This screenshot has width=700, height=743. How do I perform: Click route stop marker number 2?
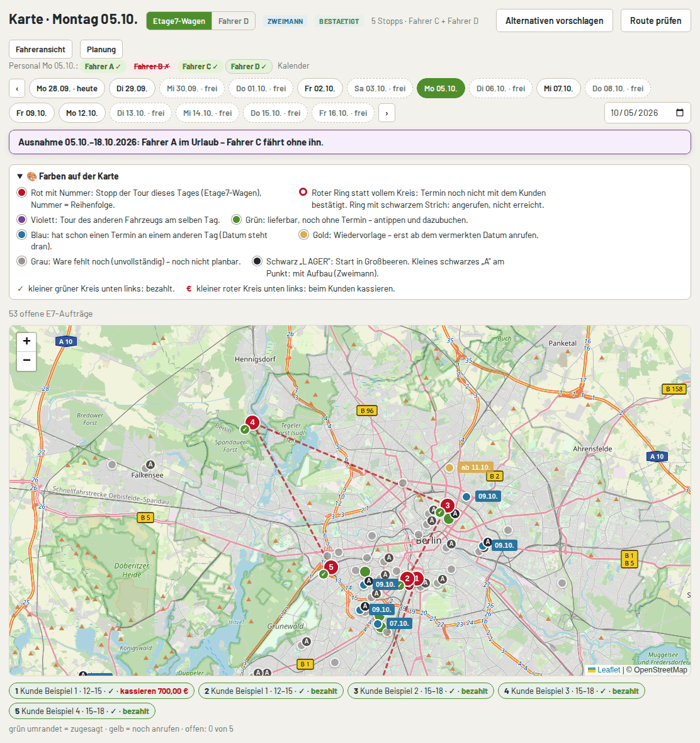point(407,579)
